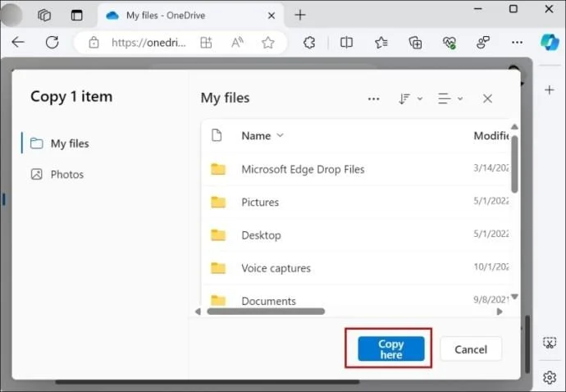Open Edge Settings and more menu
Viewport: 566px width, 392px height.
(x=517, y=43)
